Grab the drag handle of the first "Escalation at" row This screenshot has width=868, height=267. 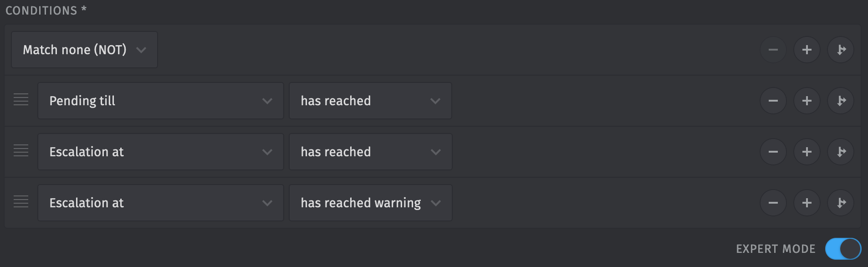pyautogui.click(x=20, y=152)
